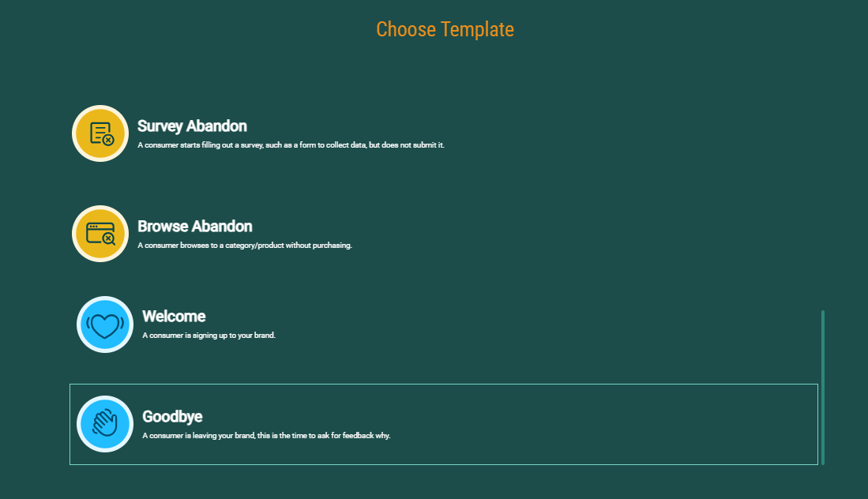
Task: Click the Welcome heart icon
Action: (x=105, y=325)
